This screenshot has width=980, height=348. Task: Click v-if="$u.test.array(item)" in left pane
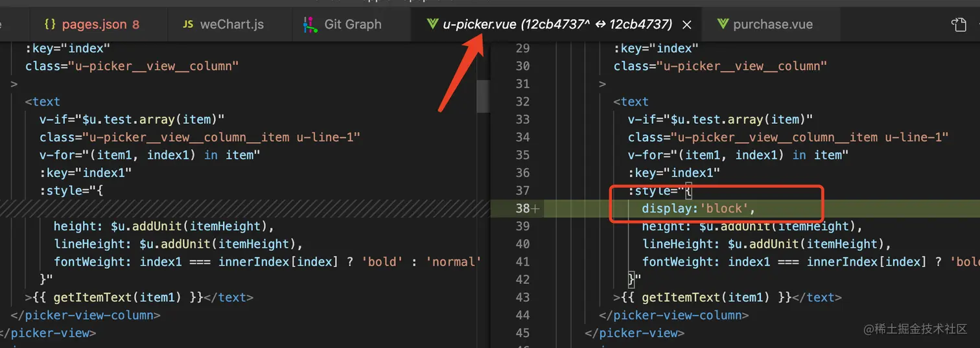[132, 119]
